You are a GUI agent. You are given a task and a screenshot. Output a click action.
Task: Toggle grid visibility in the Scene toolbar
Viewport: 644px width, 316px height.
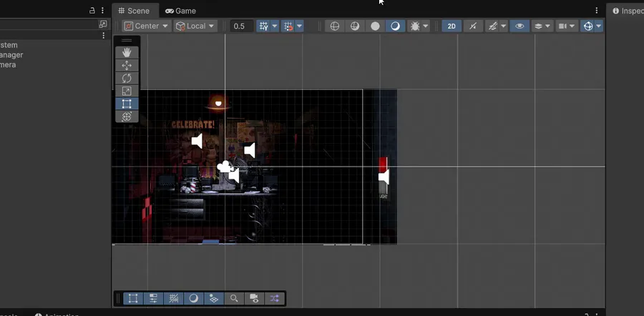click(263, 26)
